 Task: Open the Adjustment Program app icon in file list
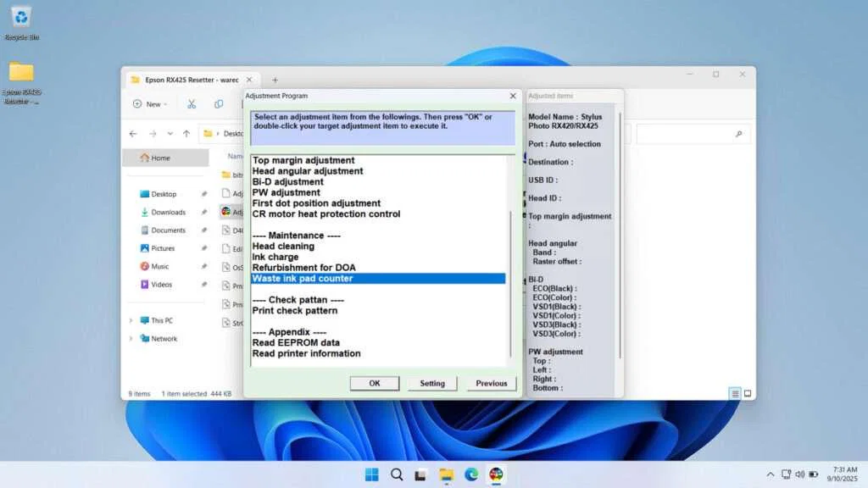tap(225, 211)
